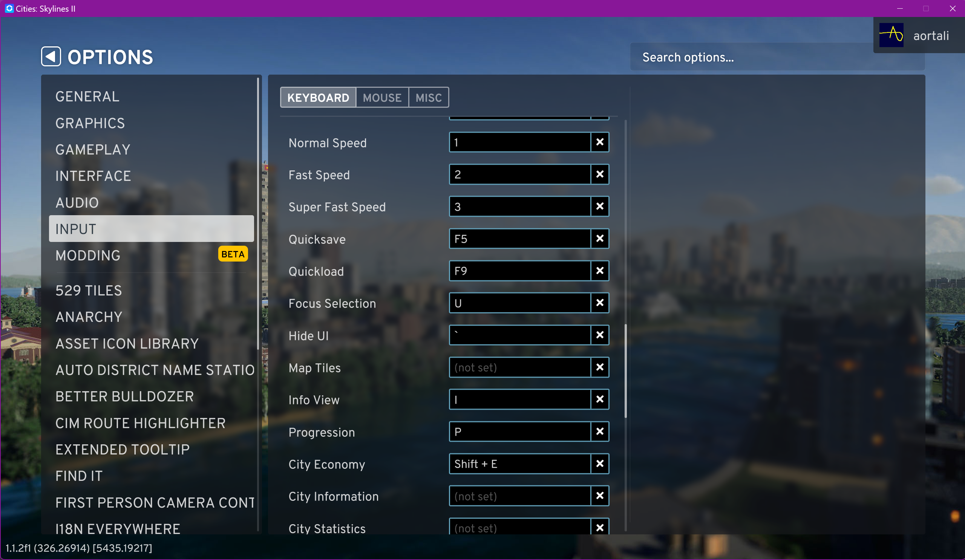Viewport: 965px width, 560px height.
Task: Rebind the Normal Speed key field
Action: (x=520, y=142)
